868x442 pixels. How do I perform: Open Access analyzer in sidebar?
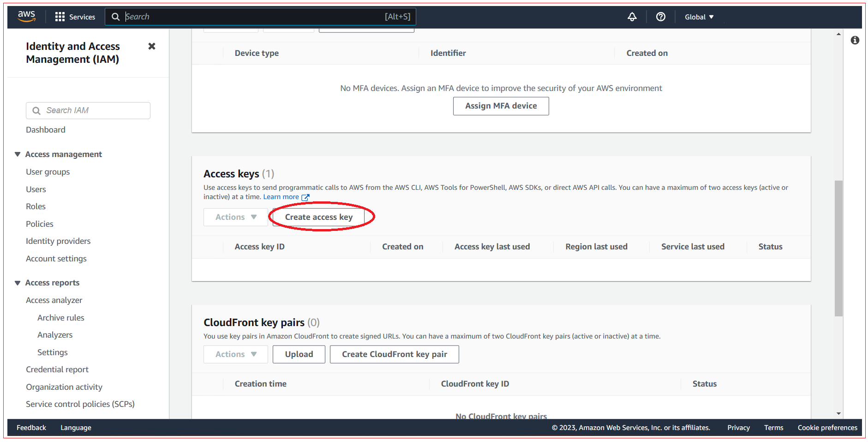54,300
